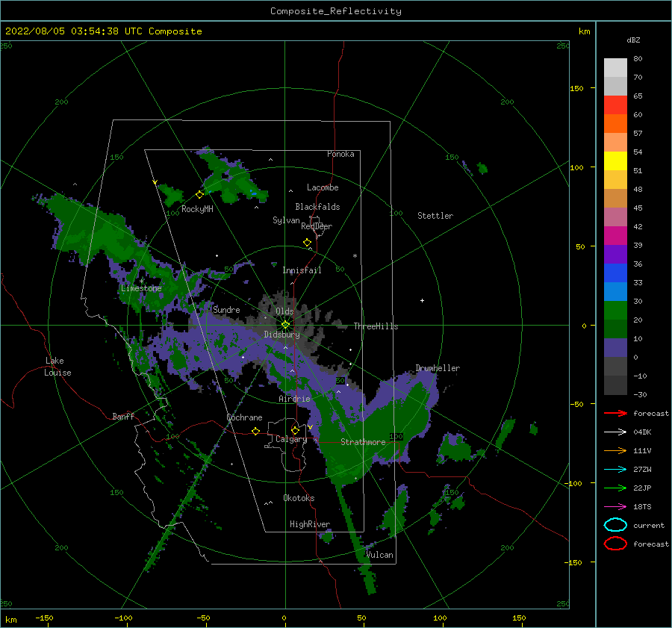
Task: Select the Blackfalds label
Action: pyautogui.click(x=317, y=207)
